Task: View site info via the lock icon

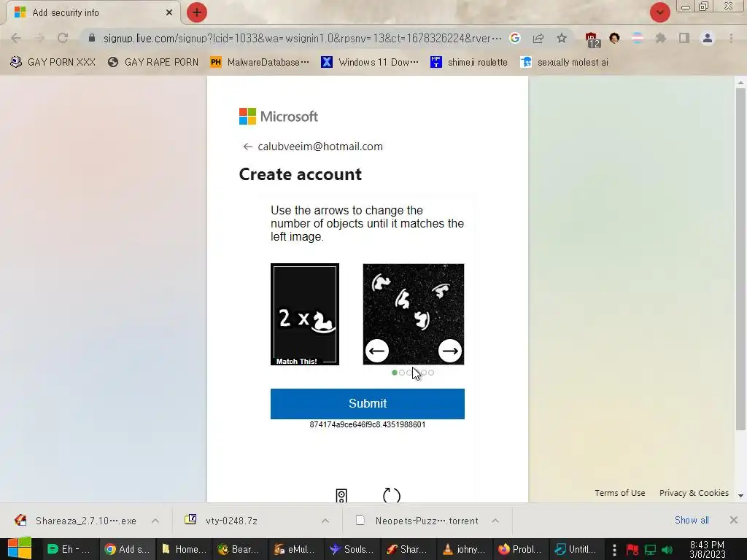Action: (x=92, y=38)
